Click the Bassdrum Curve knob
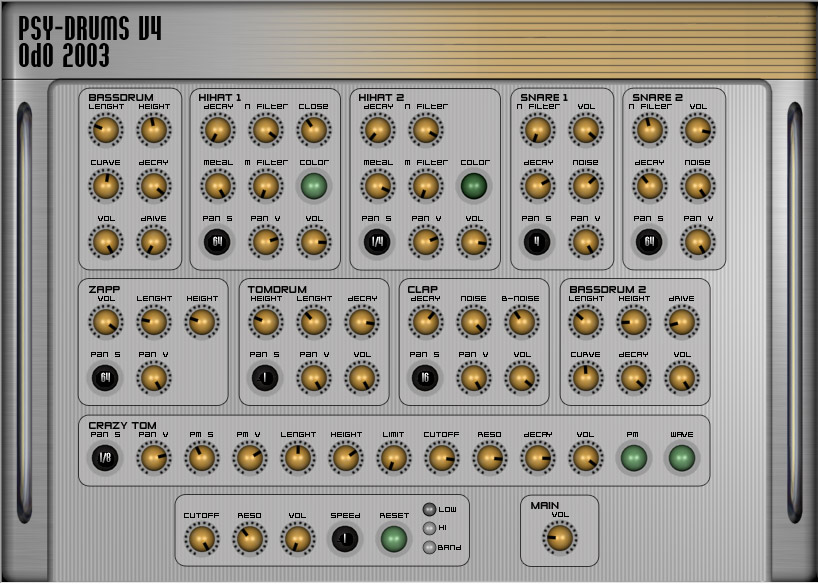The image size is (818, 584). 106,186
